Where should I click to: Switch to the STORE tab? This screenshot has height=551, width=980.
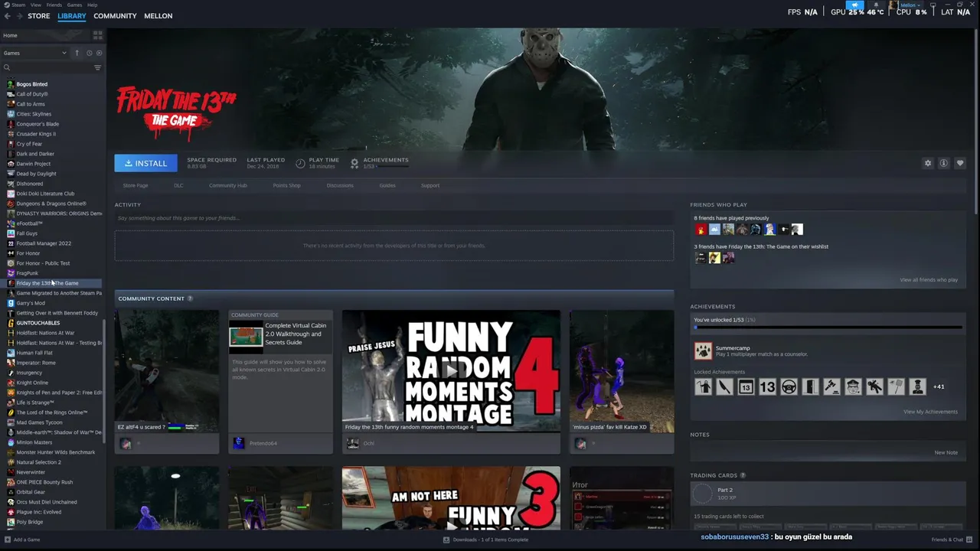point(39,16)
